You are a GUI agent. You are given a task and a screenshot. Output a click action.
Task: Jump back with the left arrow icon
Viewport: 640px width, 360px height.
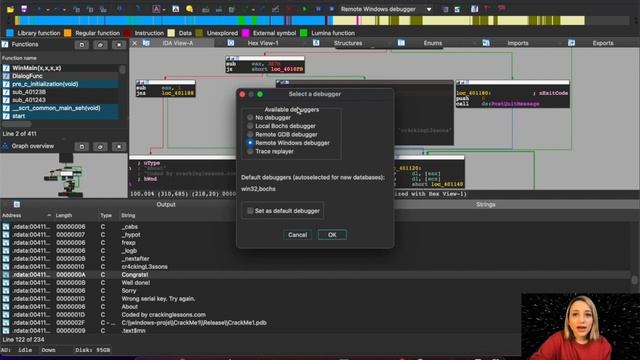39,9
